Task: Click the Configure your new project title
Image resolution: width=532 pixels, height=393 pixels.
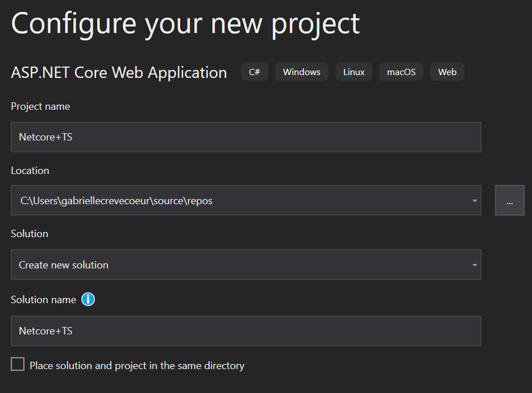Action: coord(185,23)
